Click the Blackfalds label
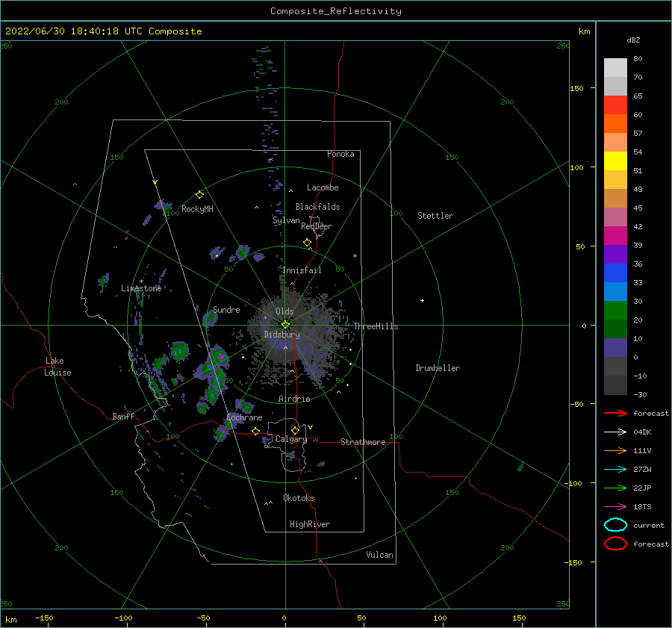672x628 pixels. tap(317, 207)
